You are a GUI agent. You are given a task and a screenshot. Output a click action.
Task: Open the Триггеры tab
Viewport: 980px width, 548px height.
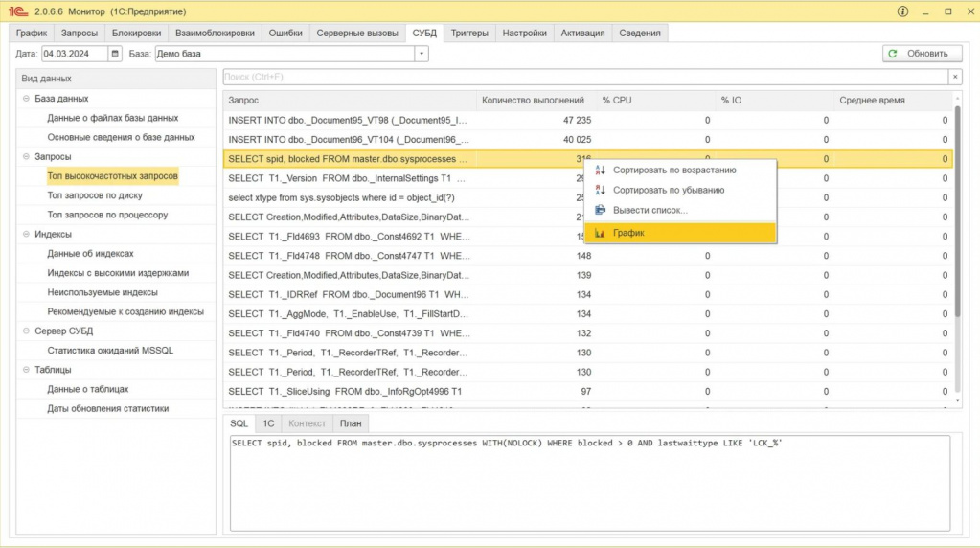[x=469, y=34]
